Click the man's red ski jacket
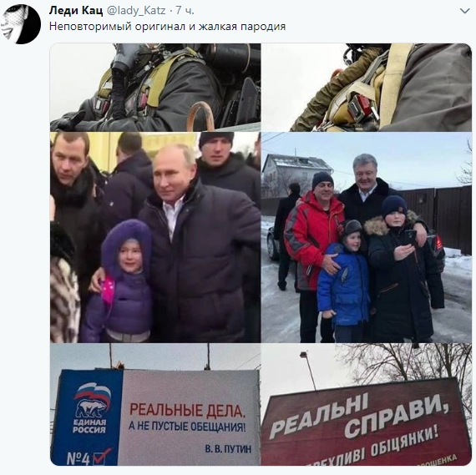Screen dimensions: 476x475 coord(311,237)
